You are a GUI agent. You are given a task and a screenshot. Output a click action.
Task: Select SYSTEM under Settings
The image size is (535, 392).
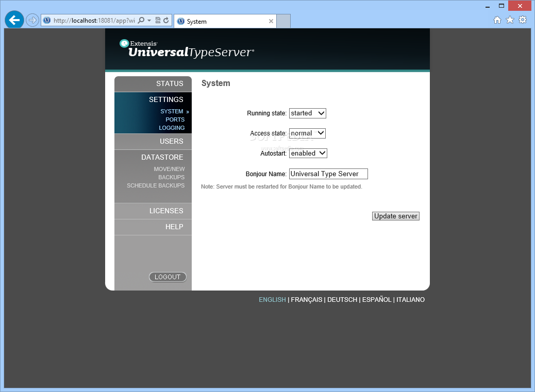172,111
